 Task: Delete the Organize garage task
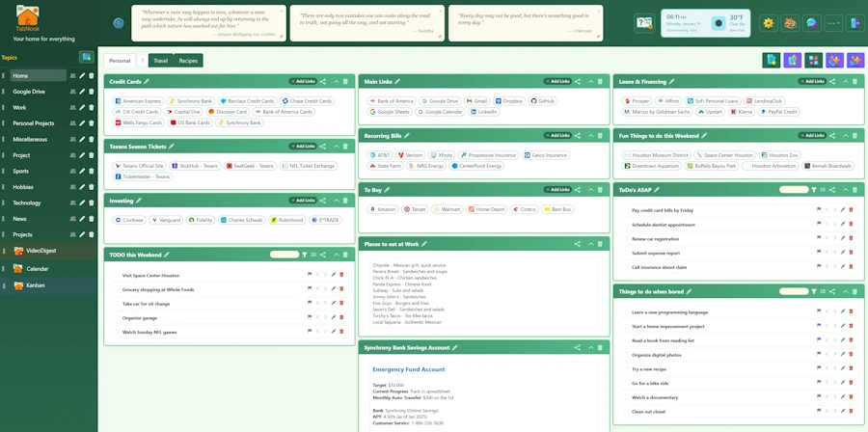[341, 318]
